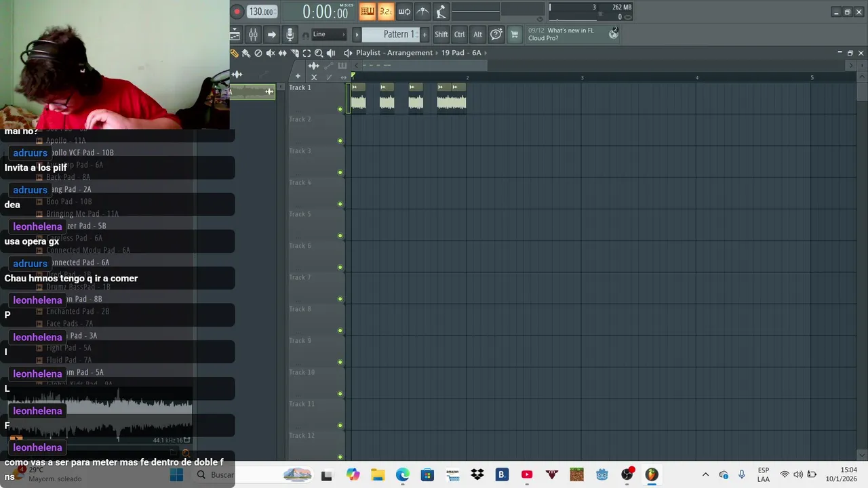The width and height of the screenshot is (868, 488).
Task: Open Dropbox from the taskbar
Action: 477,474
